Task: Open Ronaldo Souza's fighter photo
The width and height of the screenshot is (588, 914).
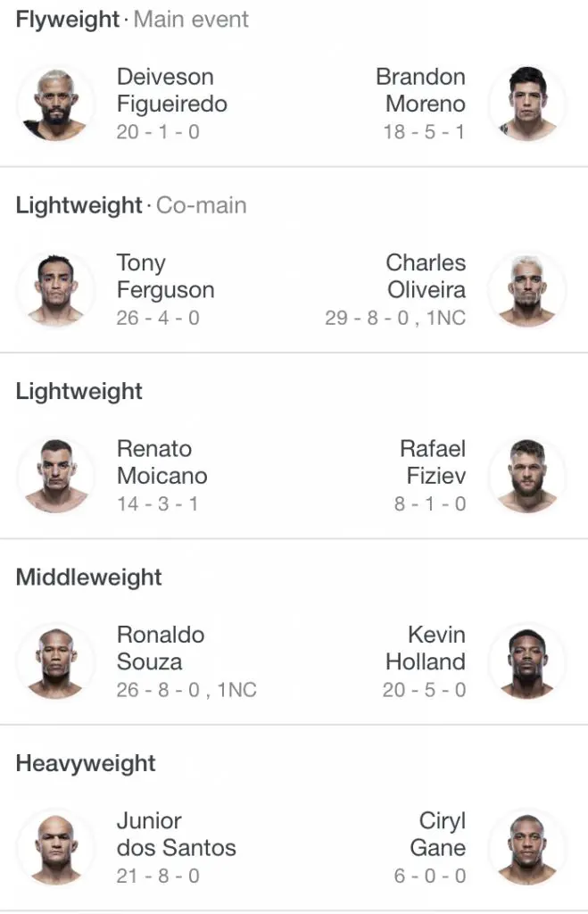Action: [x=55, y=662]
